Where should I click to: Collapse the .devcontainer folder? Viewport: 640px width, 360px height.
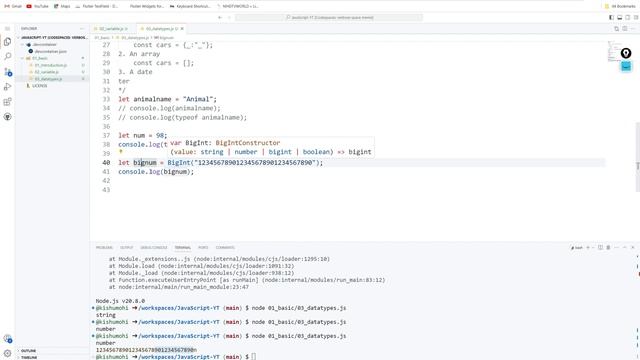(53, 44)
